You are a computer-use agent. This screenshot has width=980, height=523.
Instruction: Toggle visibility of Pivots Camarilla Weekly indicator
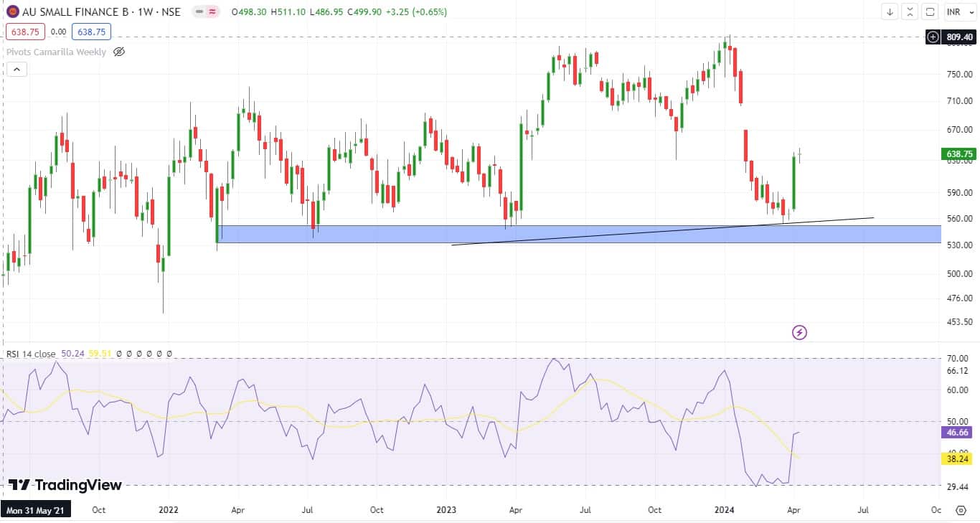[x=120, y=52]
